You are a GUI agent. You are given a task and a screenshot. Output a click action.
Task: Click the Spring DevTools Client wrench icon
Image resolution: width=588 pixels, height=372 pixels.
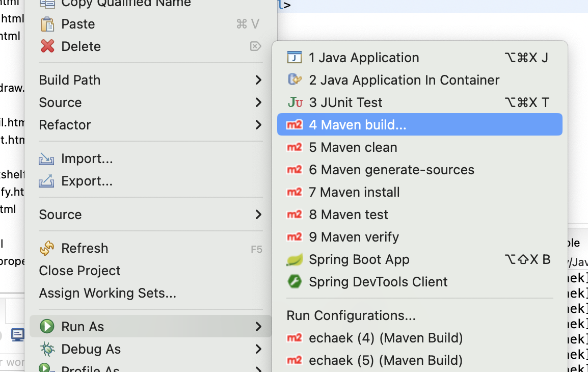pyautogui.click(x=295, y=281)
